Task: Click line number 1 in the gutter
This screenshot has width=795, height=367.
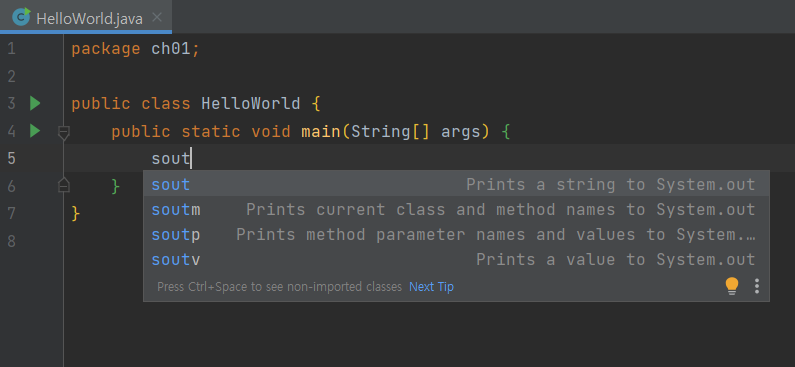Action: point(11,49)
